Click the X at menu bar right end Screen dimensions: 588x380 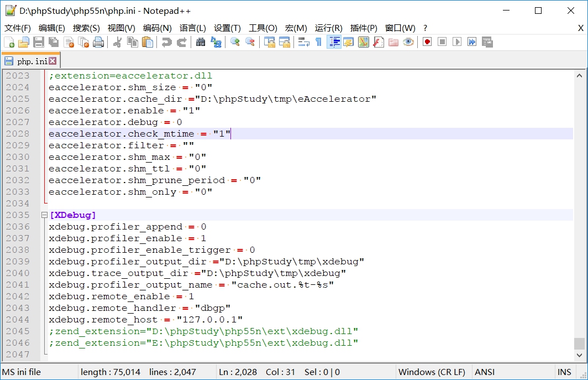tap(580, 28)
